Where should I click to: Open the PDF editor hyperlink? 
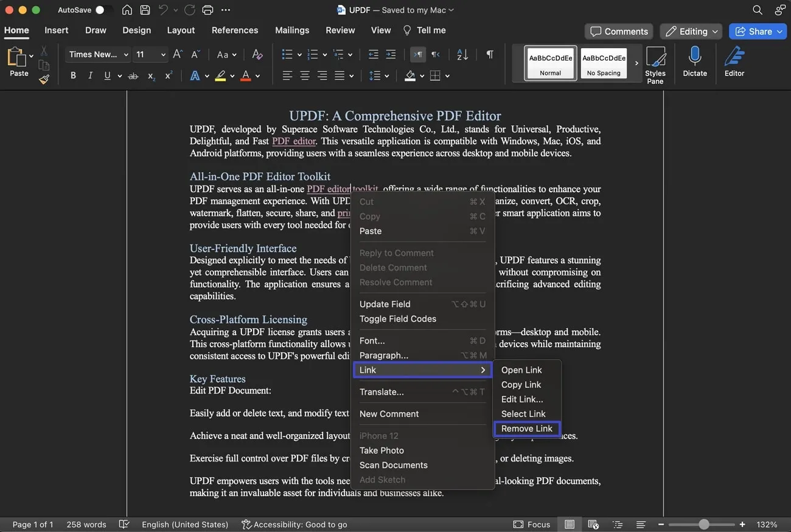294,141
